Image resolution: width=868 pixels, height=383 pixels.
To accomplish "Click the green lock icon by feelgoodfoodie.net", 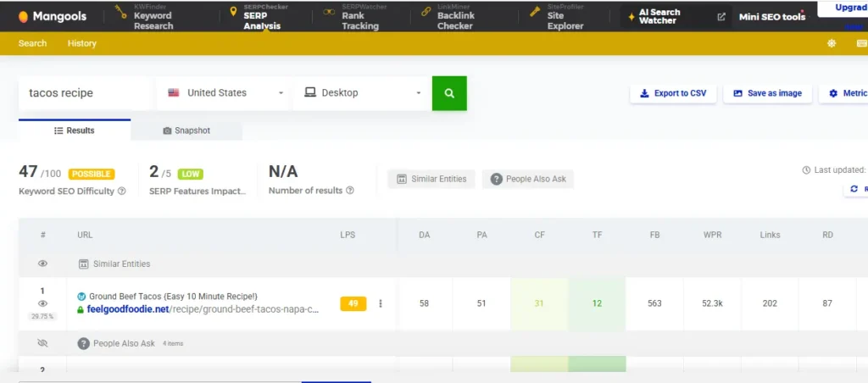I will pos(81,310).
